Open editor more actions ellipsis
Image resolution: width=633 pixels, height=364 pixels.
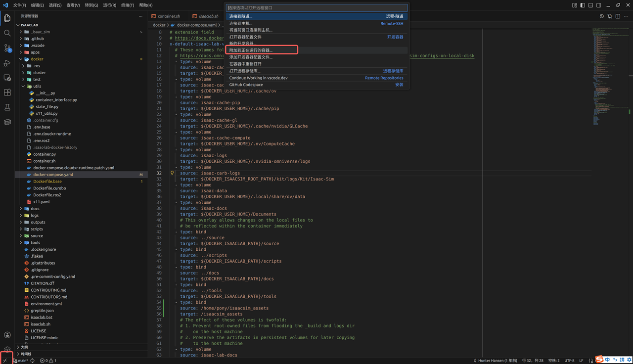(x=626, y=16)
